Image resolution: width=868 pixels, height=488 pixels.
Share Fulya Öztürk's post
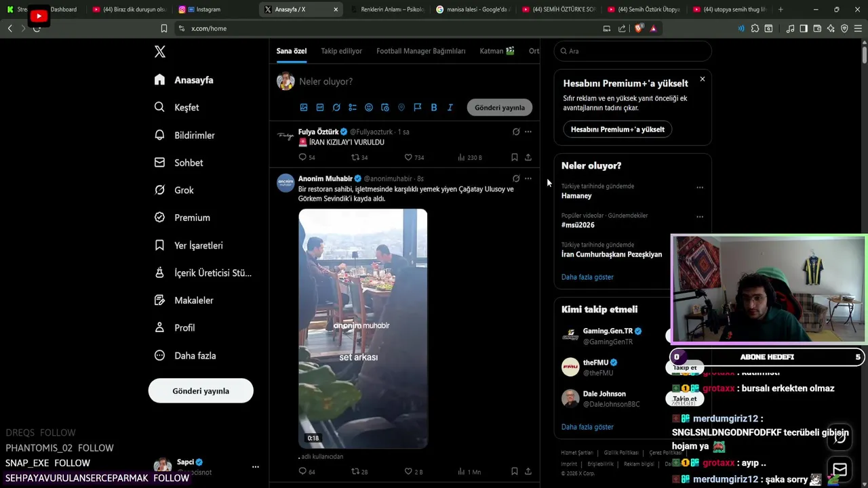528,157
